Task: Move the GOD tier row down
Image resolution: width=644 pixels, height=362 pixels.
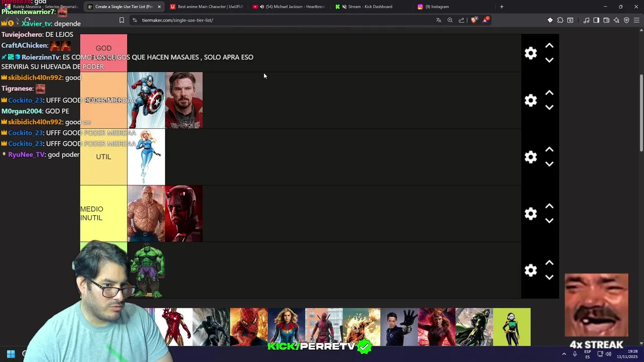Action: (x=549, y=60)
